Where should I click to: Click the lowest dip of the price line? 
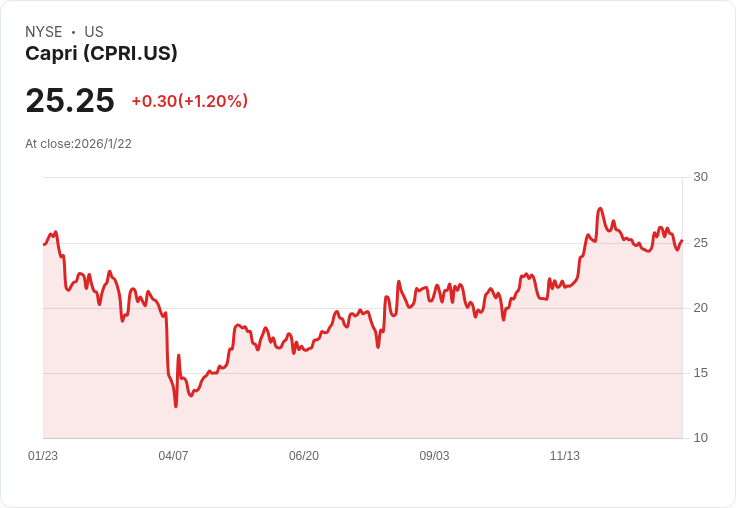coord(176,406)
